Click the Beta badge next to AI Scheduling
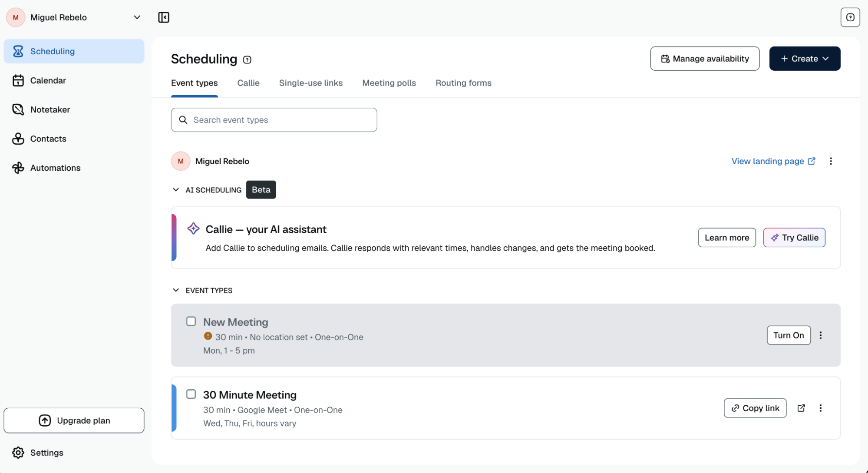Screen dimensions: 868x473 (261, 190)
